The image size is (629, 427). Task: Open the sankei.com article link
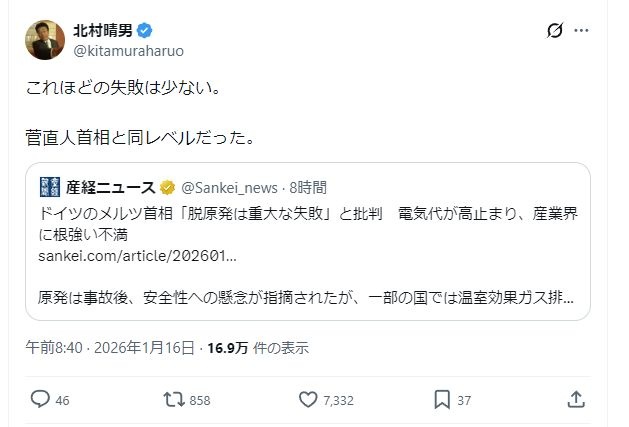pyautogui.click(x=138, y=256)
